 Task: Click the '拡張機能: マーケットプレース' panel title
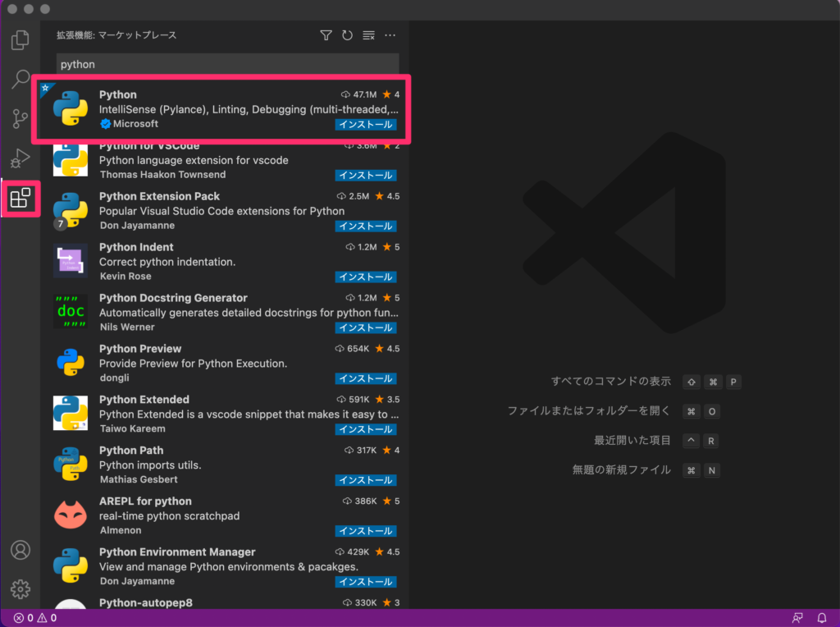(116, 35)
